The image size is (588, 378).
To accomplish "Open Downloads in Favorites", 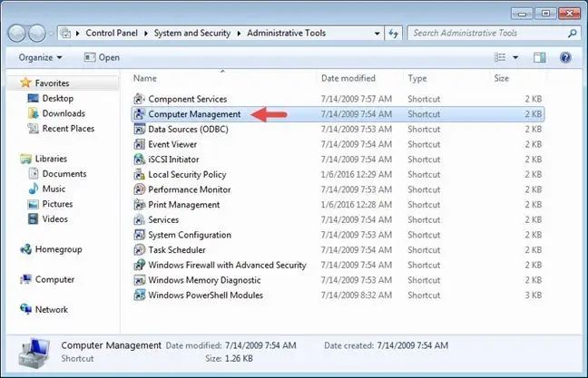I will click(64, 113).
